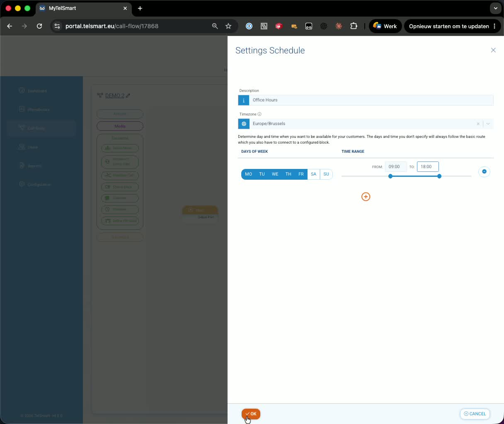Enable the SU day button
Screen dimensions: 504x424
(326, 174)
